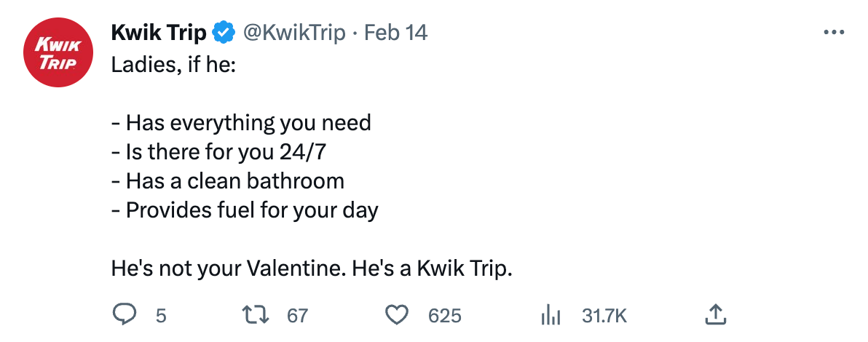Click the blue verified checkmark badge
868x342 pixels.
point(223,33)
